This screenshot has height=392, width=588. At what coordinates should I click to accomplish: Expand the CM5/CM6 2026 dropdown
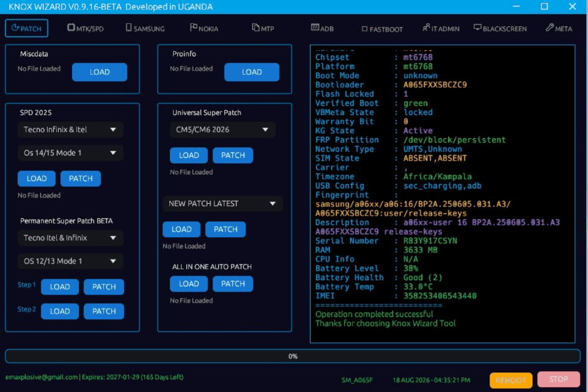[x=222, y=130]
